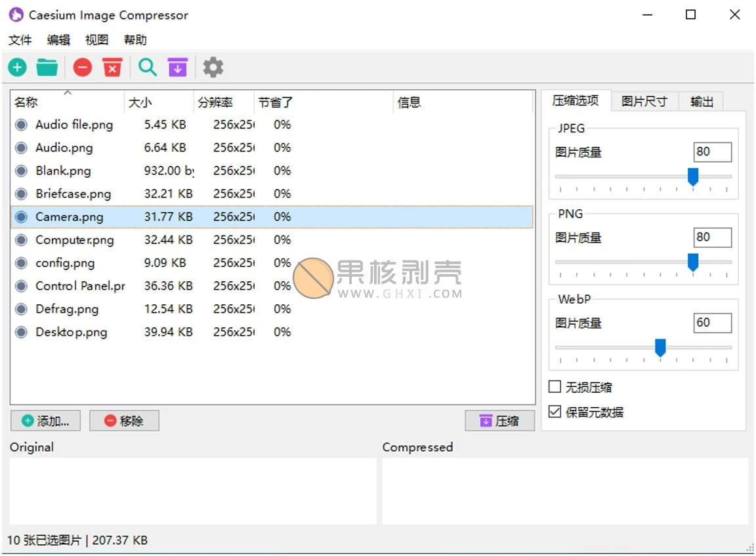
Task: Open the folder browse icon in toolbar
Action: pos(47,67)
